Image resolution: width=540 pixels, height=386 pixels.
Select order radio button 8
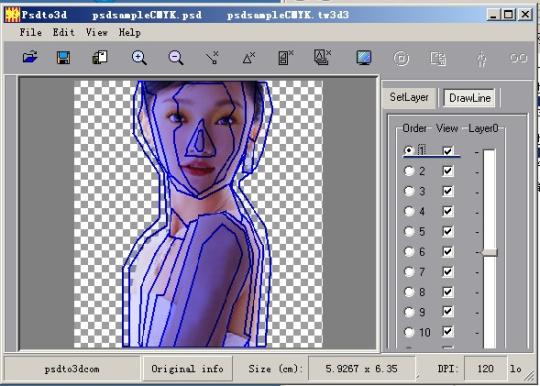point(409,292)
